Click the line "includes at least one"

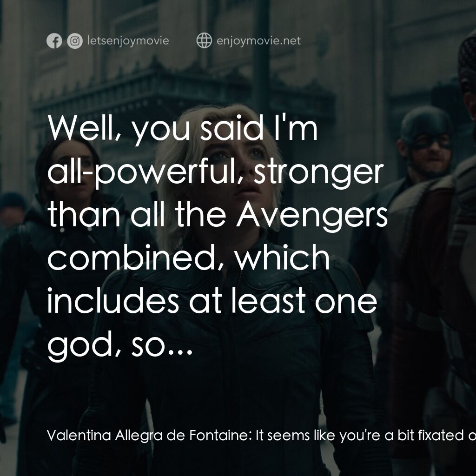(212, 300)
